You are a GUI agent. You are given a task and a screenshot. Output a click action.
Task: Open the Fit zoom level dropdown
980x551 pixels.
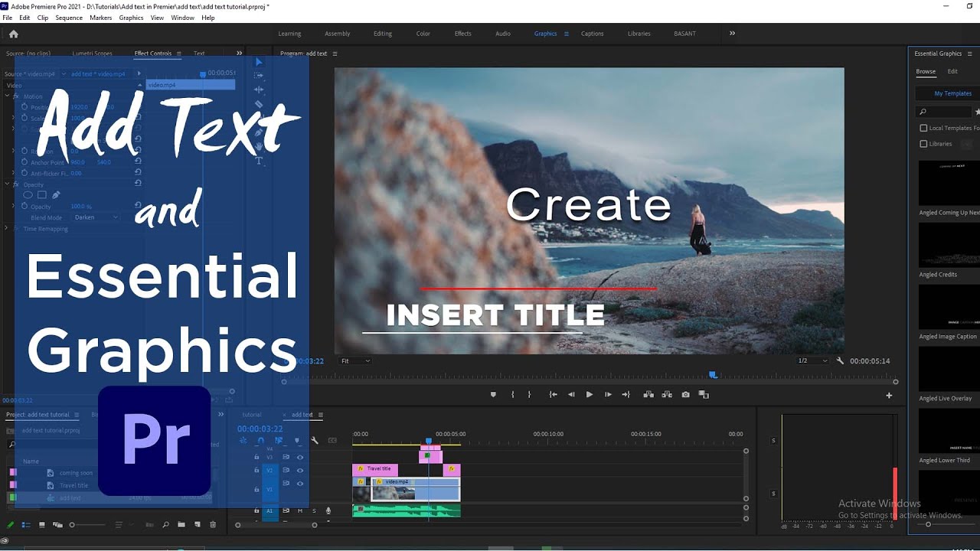click(355, 360)
